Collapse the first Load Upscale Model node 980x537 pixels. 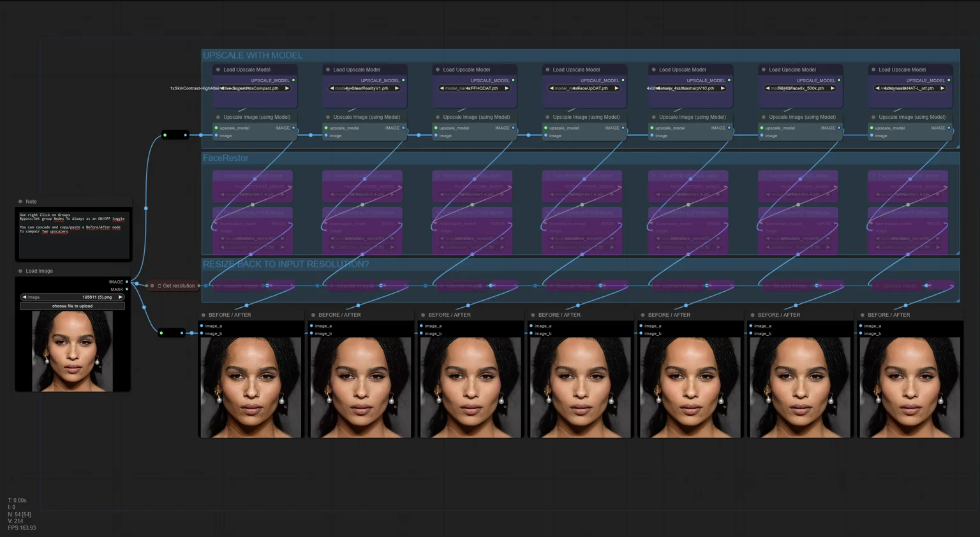(218, 70)
